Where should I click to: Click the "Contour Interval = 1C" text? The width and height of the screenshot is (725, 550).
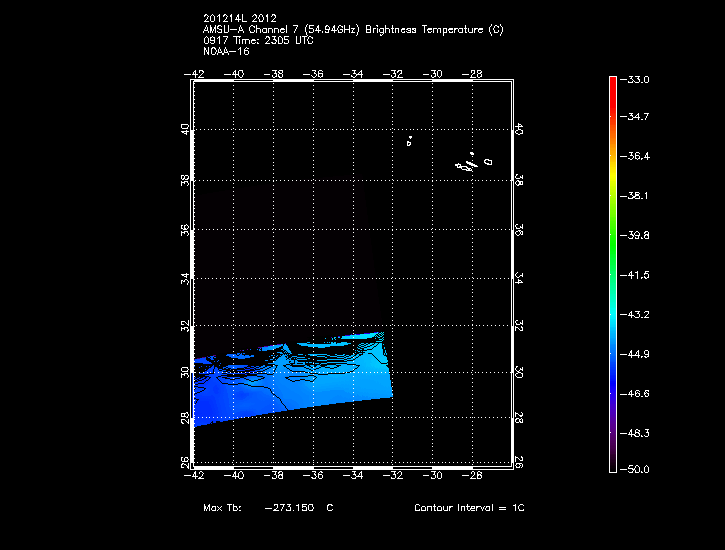469,508
